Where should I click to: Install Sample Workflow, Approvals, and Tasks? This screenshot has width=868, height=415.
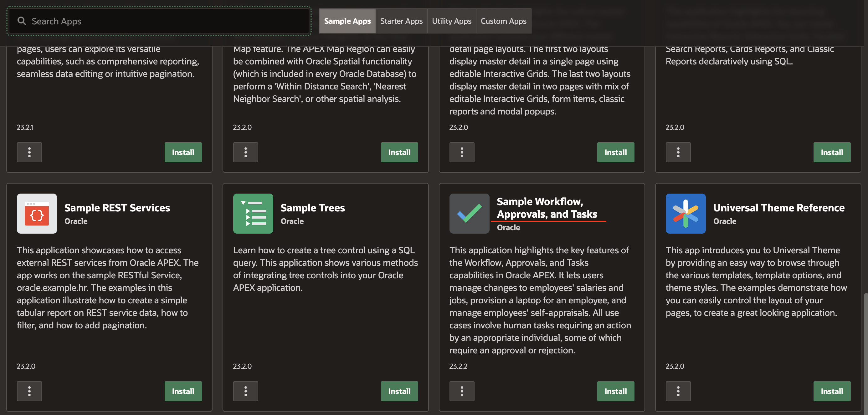(x=615, y=391)
